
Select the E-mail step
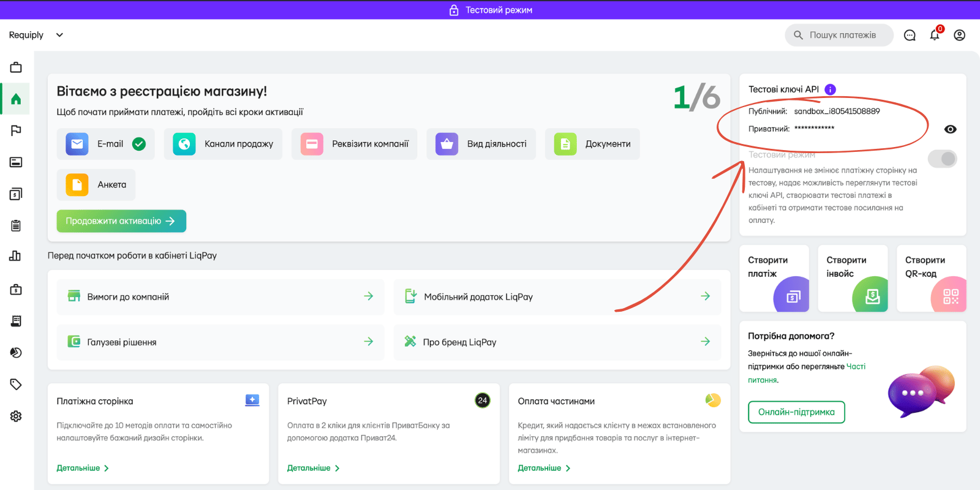click(106, 144)
